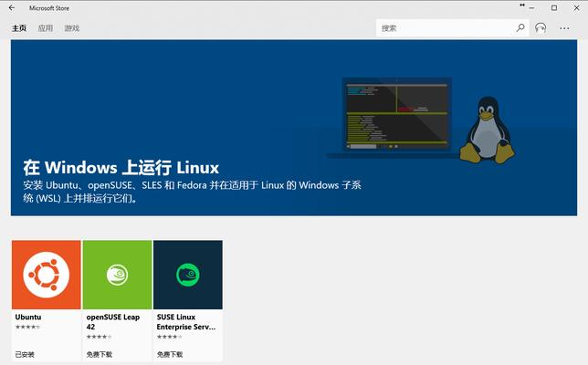The image size is (588, 365).
Task: Switch to the 应用 tab
Action: tap(46, 28)
